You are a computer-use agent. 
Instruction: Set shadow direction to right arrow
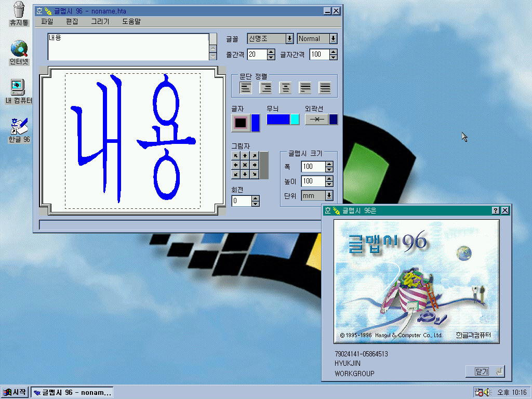[254, 165]
